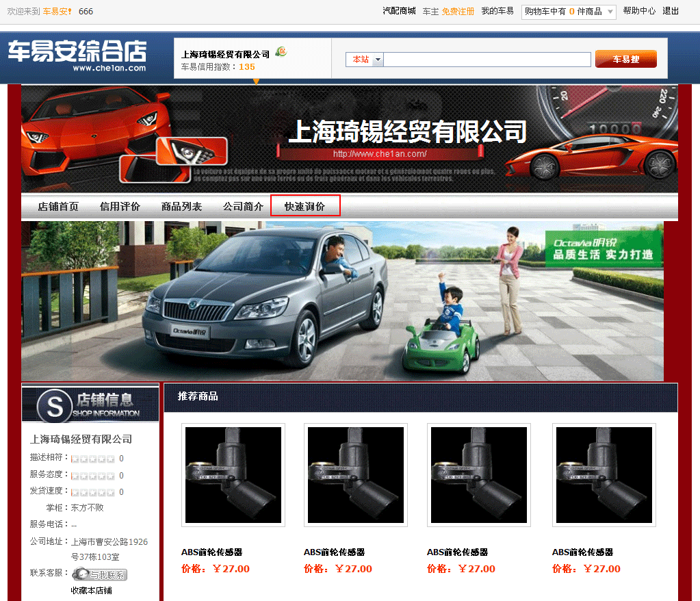Viewport: 700px width, 601px height.
Task: Open the 帮助中心 link
Action: (639, 11)
